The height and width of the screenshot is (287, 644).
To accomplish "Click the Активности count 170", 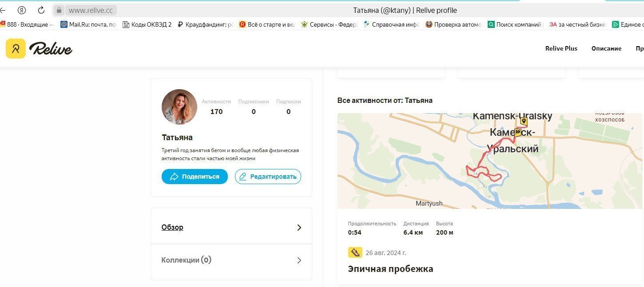I will 216,112.
